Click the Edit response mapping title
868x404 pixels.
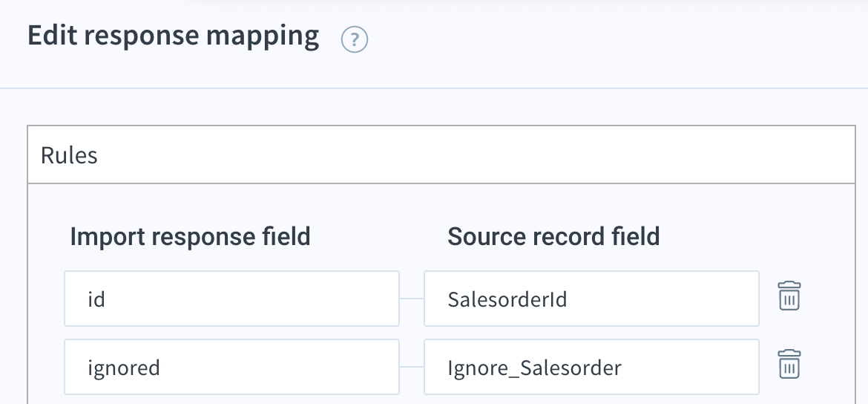coord(174,36)
